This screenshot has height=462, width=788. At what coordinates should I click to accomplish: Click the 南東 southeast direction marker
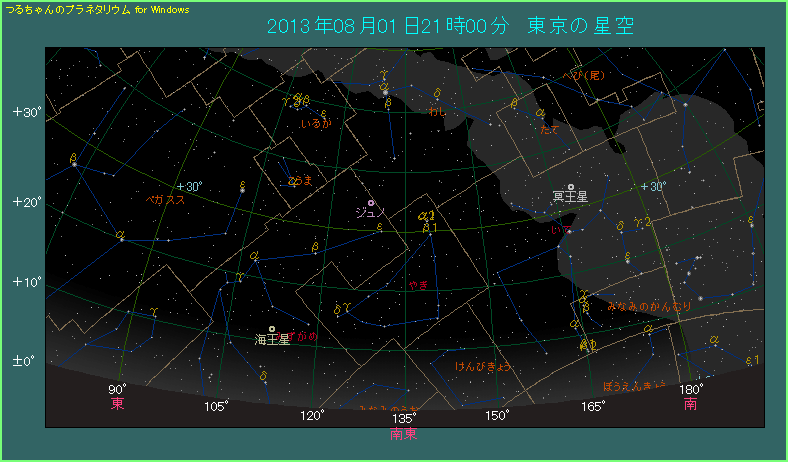point(404,434)
